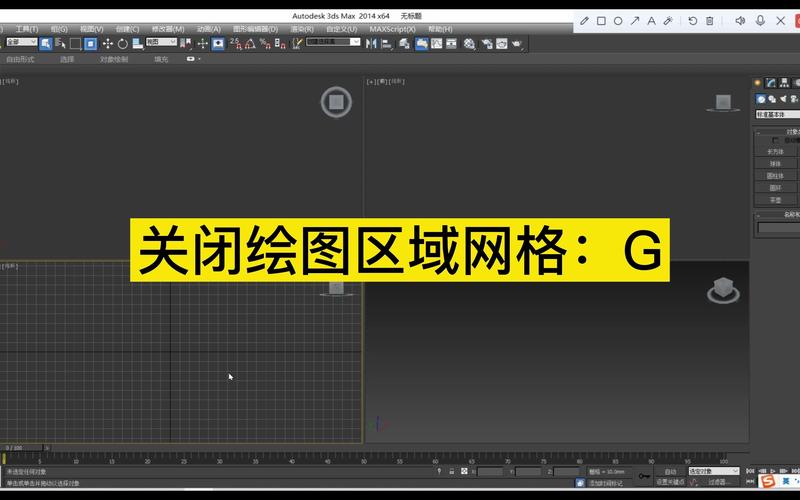Select the Move transform tool

pos(107,44)
